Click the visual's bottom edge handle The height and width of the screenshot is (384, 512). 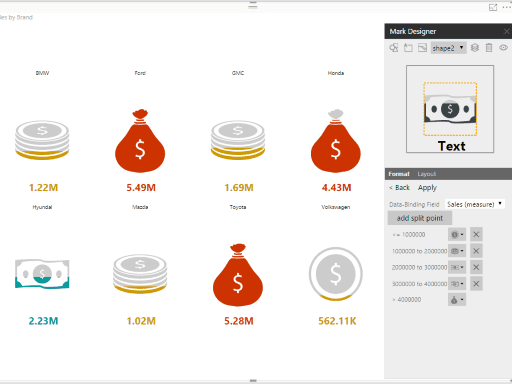click(x=253, y=381)
